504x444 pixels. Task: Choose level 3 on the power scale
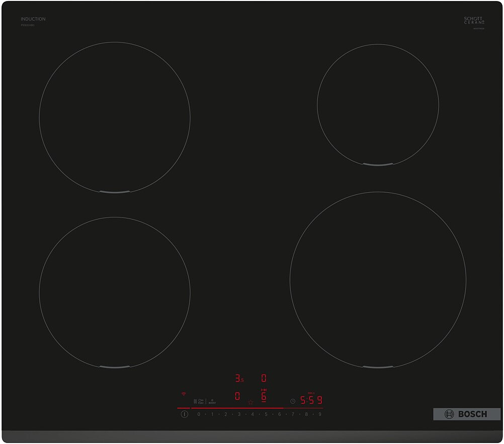point(239,414)
